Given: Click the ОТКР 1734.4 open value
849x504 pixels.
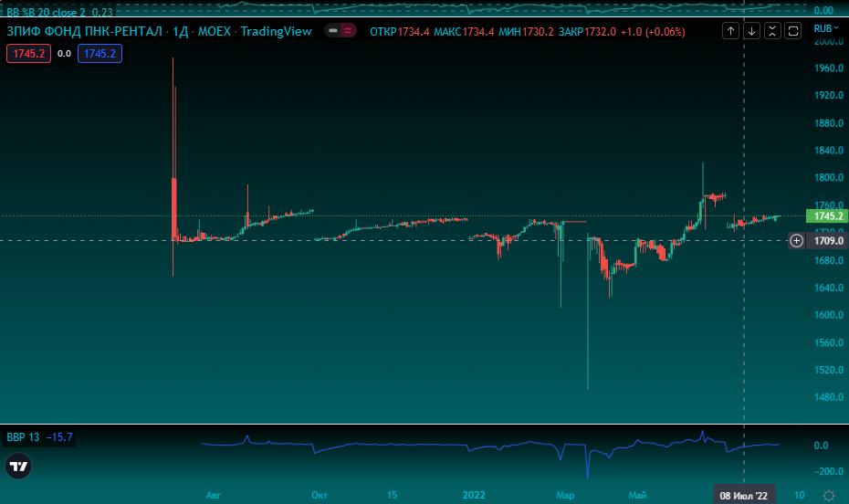Looking at the screenshot, I should point(400,31).
